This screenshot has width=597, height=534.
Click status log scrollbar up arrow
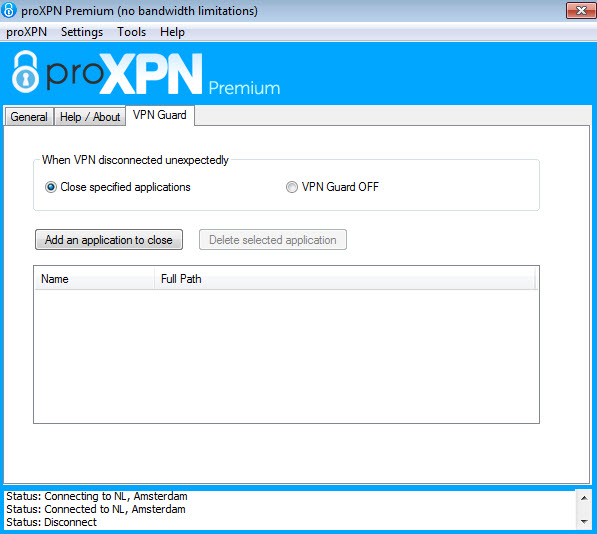coord(584,497)
